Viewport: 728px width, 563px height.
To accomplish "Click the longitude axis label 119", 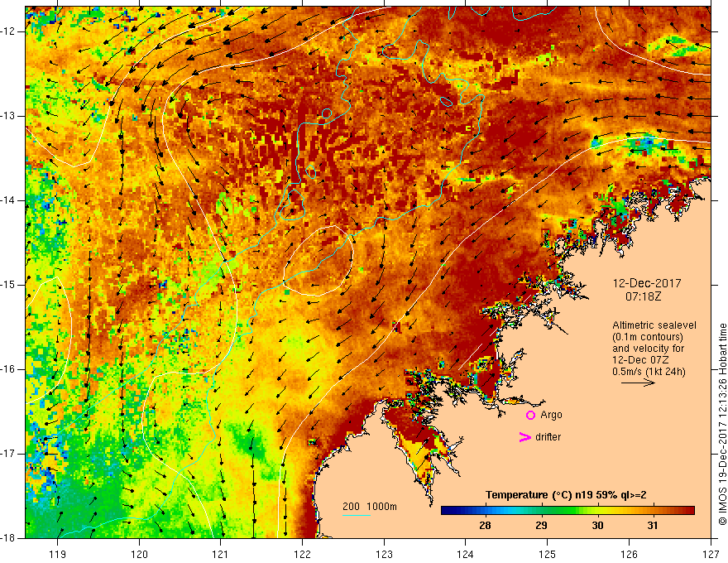I will (57, 554).
